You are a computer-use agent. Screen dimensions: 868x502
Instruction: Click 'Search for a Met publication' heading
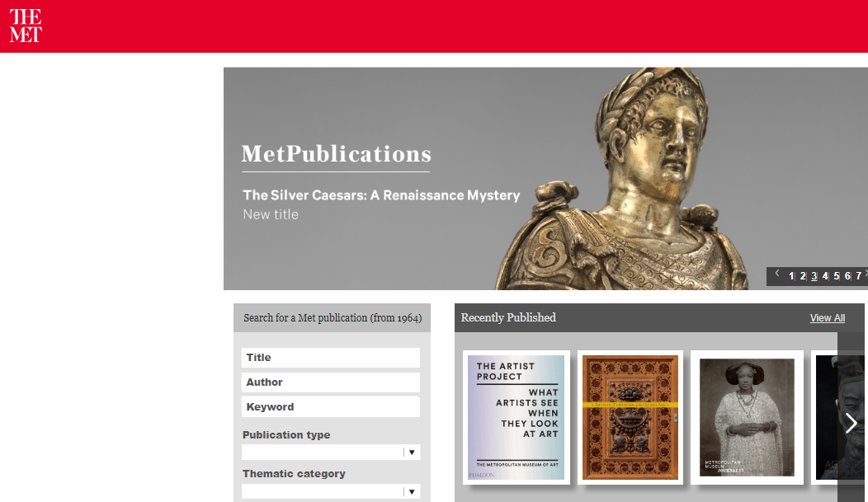(333, 318)
